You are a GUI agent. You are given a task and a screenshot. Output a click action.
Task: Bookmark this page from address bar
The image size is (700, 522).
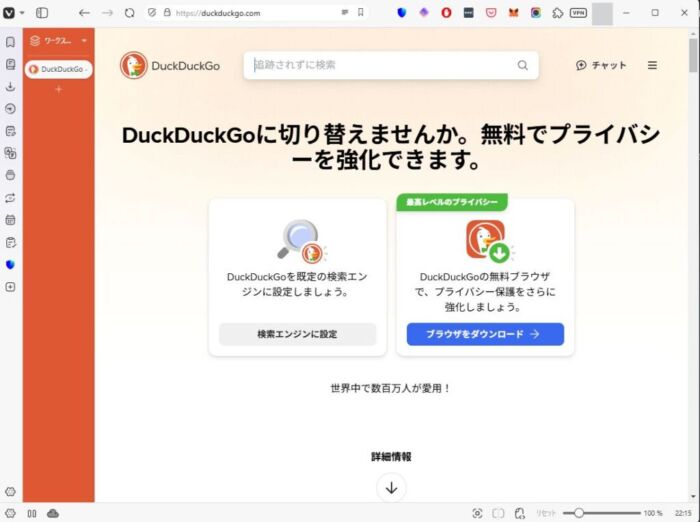[361, 13]
